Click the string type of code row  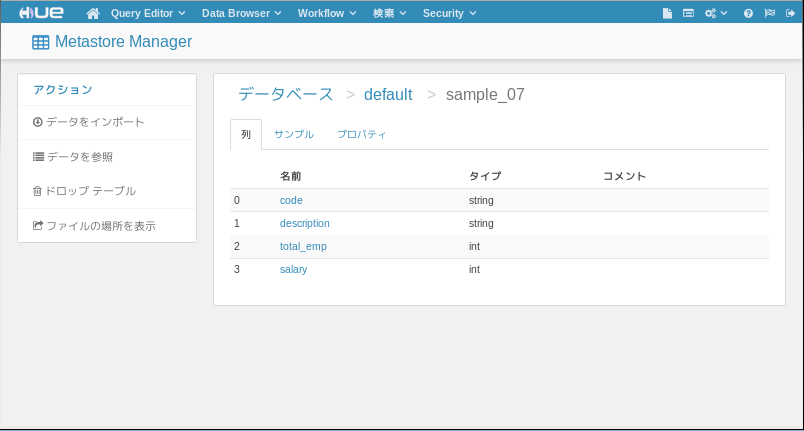point(481,200)
